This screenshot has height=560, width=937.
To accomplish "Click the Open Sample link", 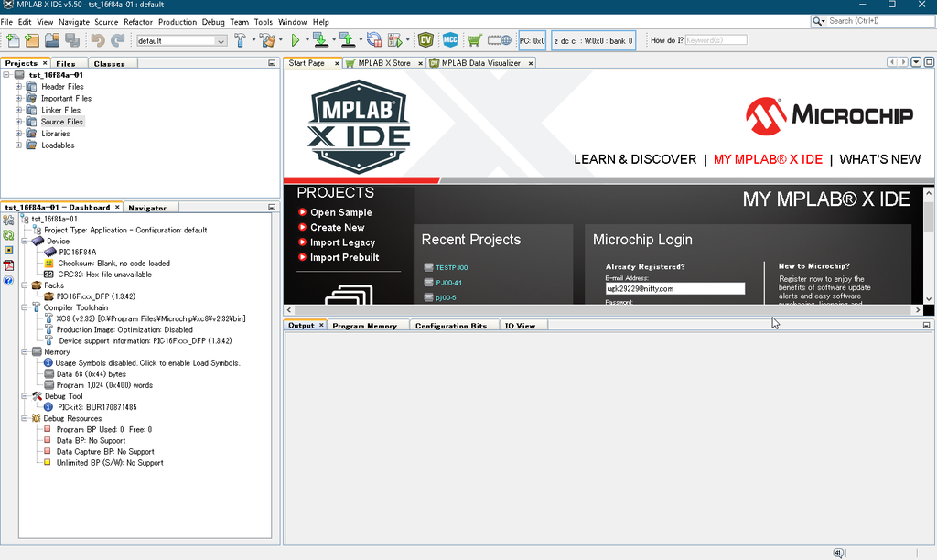I will coord(340,212).
